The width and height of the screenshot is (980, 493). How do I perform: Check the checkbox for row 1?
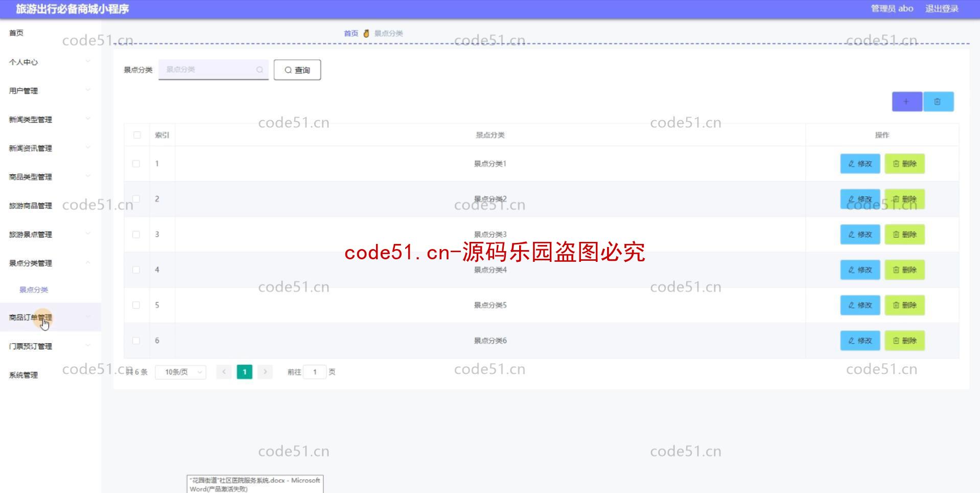pos(136,164)
